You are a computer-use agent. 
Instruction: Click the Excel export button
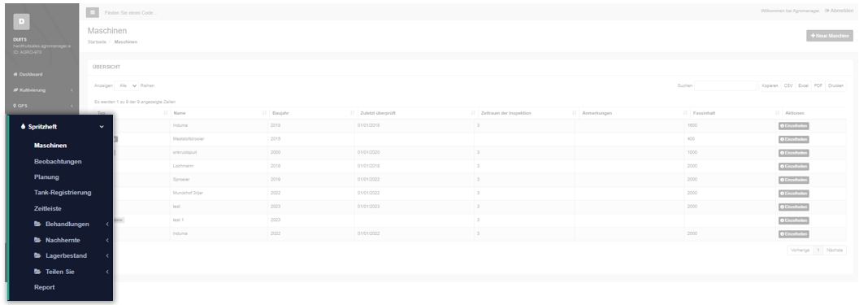point(803,85)
